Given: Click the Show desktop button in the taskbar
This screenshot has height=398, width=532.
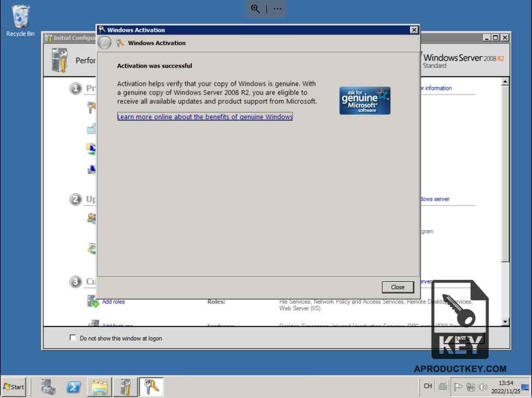Looking at the screenshot, I should tap(526, 387).
